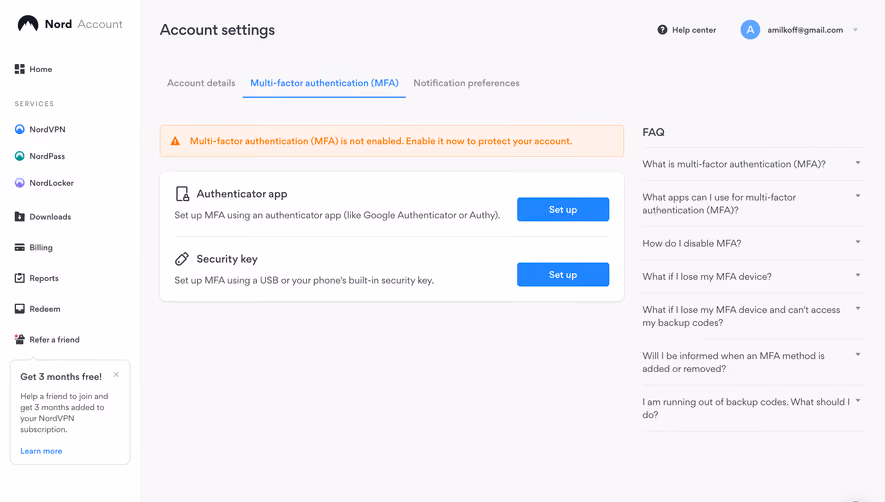Screen dimensions: 885x502
Task: Click the 'SERVICES' sidebar section label
Action: (34, 104)
